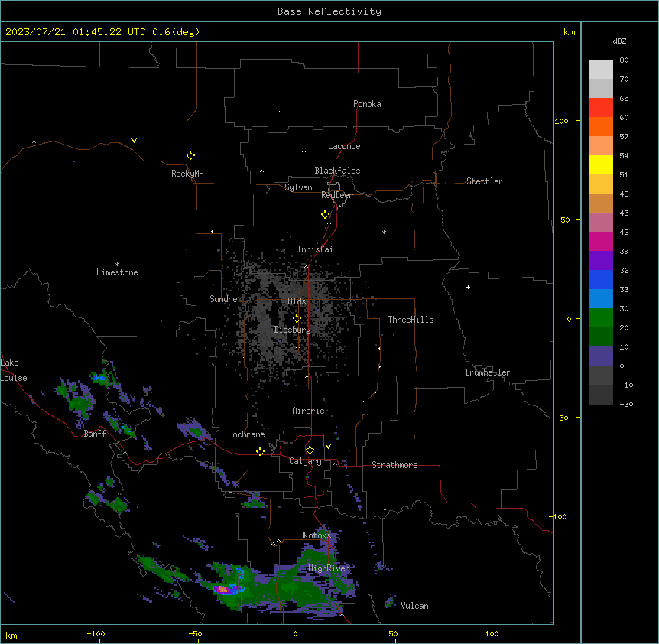The height and width of the screenshot is (644, 659).
Task: Click the Banff label
Action: coord(95,434)
